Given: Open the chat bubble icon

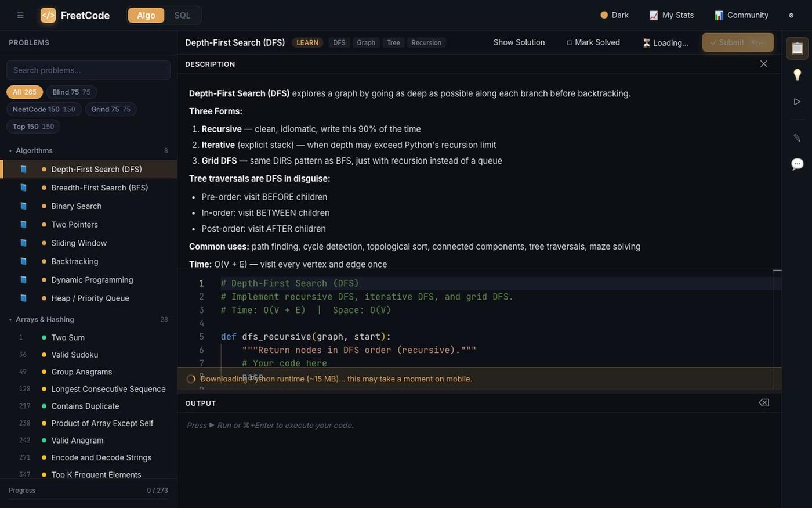Looking at the screenshot, I should (x=797, y=164).
